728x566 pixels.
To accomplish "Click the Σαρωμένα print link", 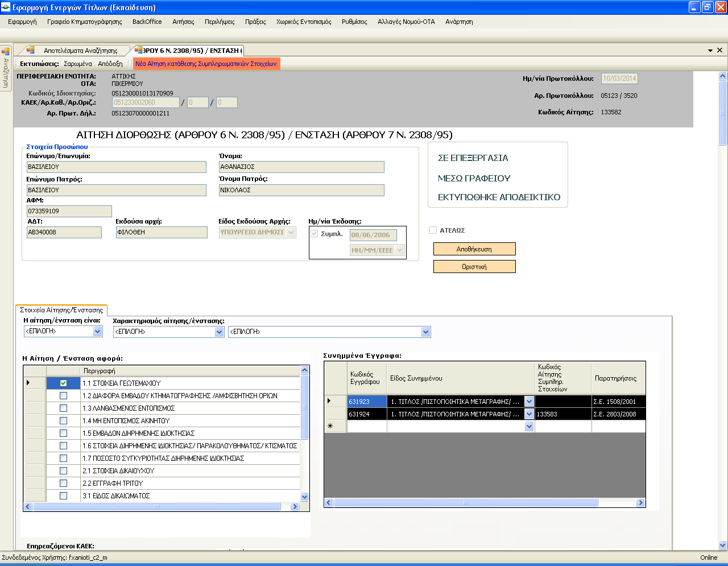I will 78,64.
